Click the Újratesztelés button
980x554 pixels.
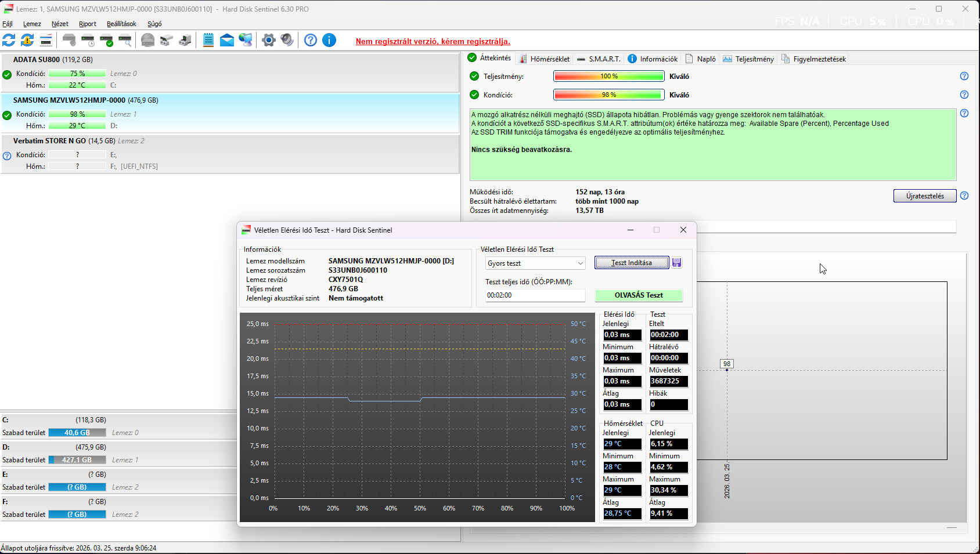point(925,196)
